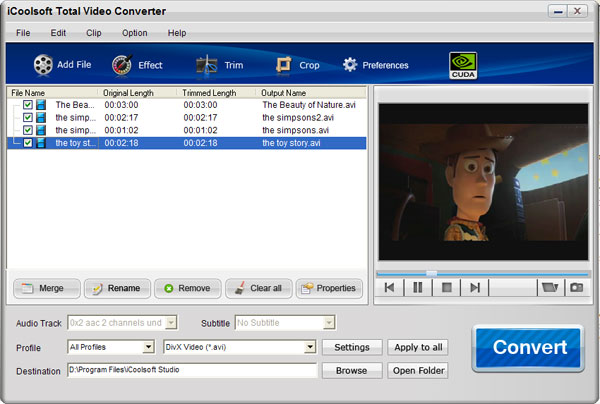Click the Merge button

(47, 288)
